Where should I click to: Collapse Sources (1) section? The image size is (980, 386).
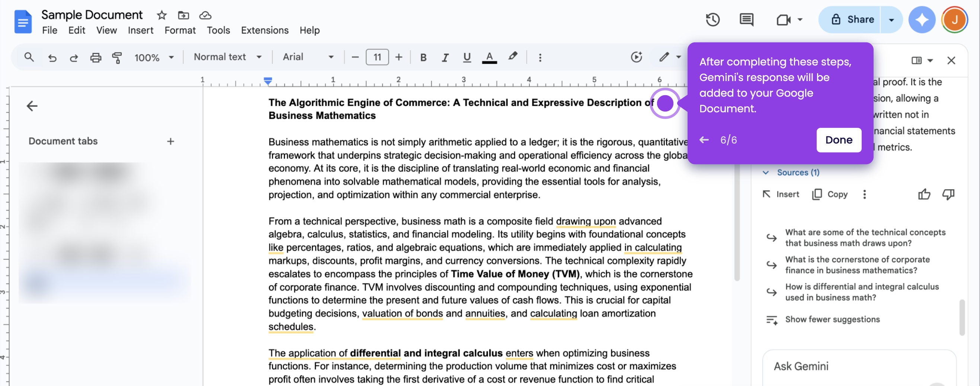tap(791, 172)
